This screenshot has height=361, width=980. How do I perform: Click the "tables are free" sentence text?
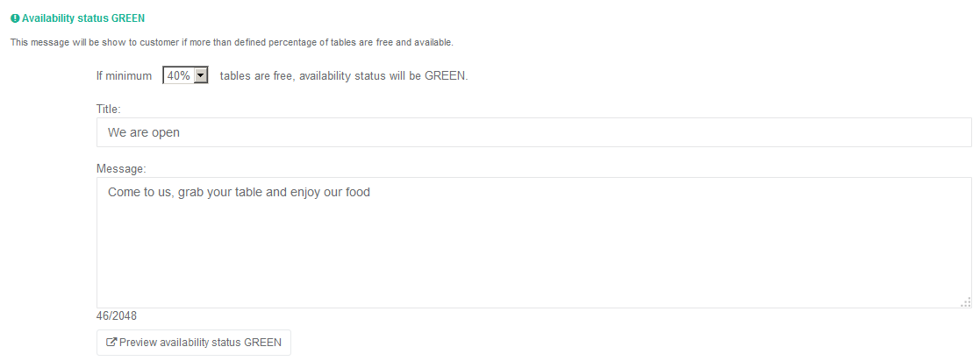tap(344, 75)
